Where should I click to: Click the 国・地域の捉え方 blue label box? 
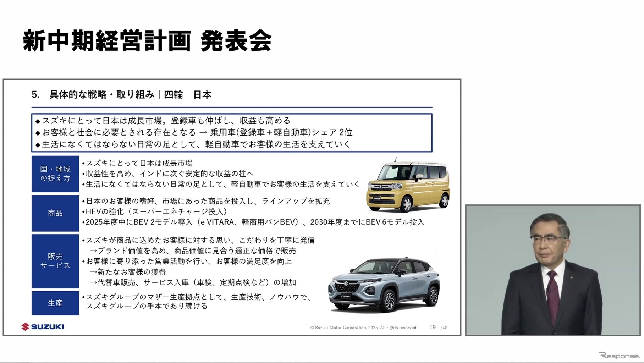point(55,174)
